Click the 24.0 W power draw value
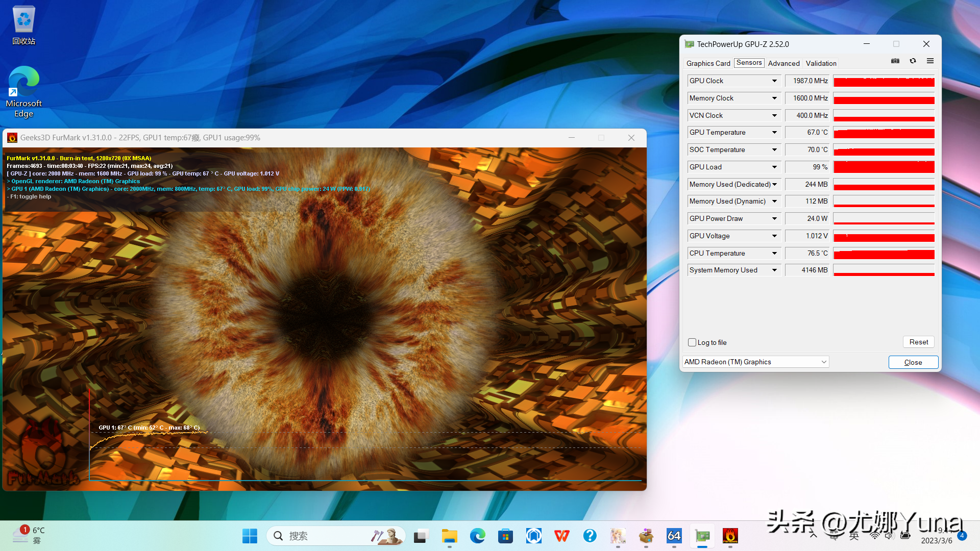 (808, 218)
